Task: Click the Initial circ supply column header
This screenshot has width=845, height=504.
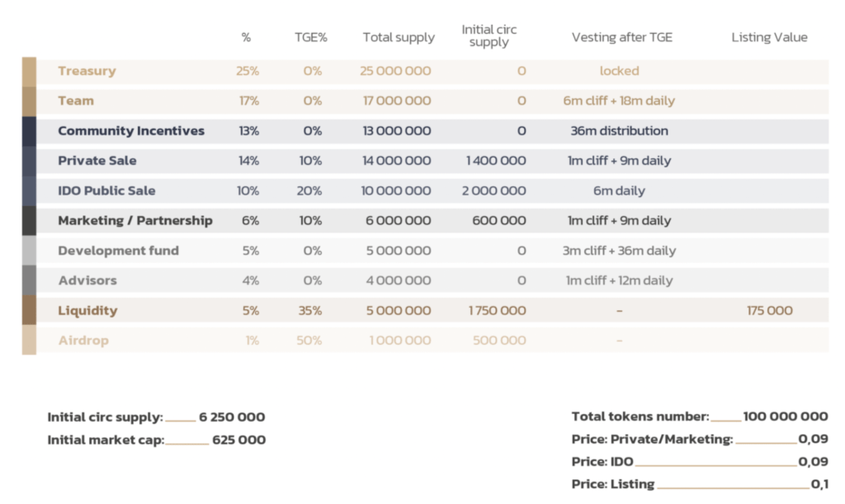Action: (489, 36)
